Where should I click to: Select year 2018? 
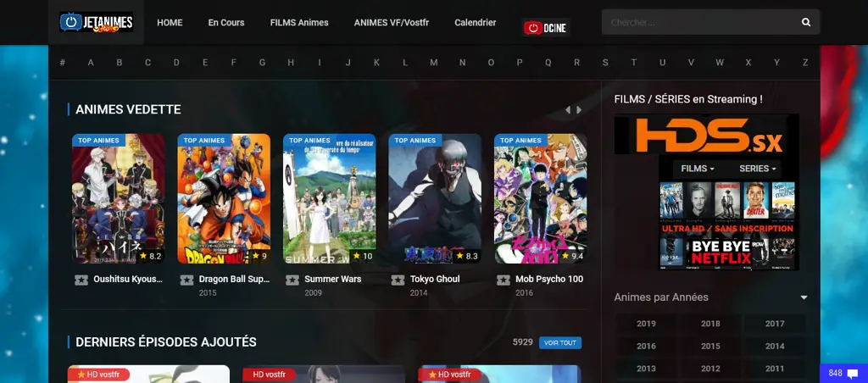710,324
